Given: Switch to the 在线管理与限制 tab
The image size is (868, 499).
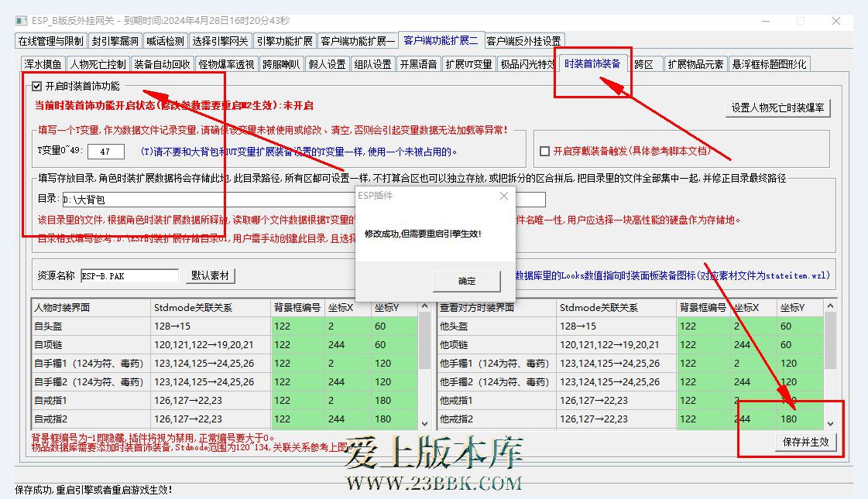Looking at the screenshot, I should [x=50, y=41].
